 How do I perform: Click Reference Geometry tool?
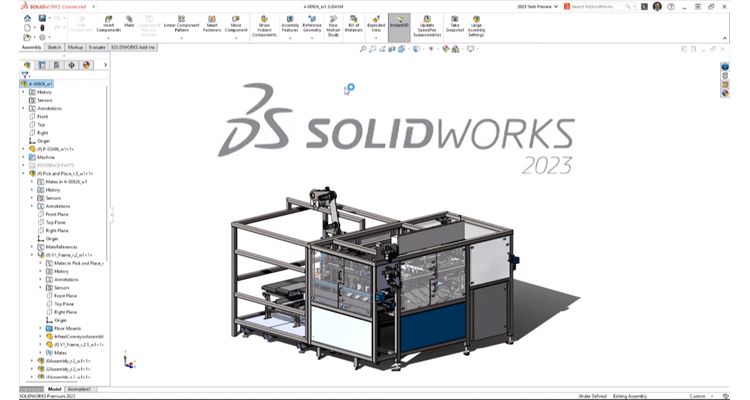tap(312, 24)
